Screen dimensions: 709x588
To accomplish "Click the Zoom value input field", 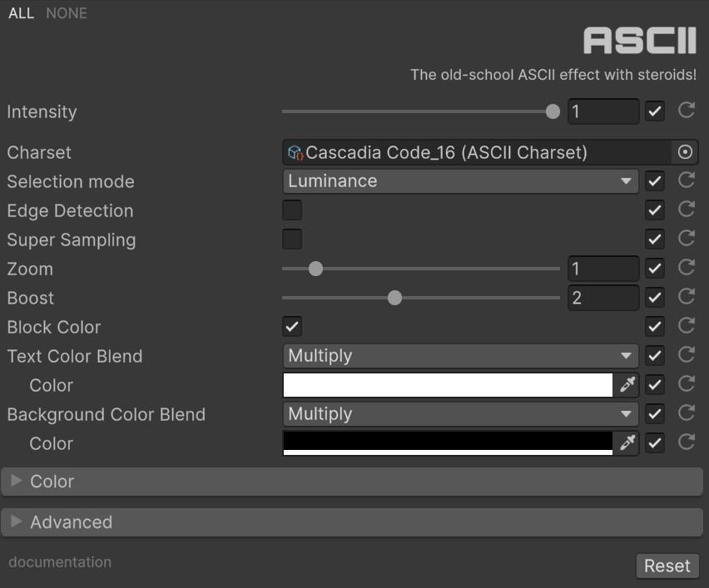I will [x=602, y=269].
